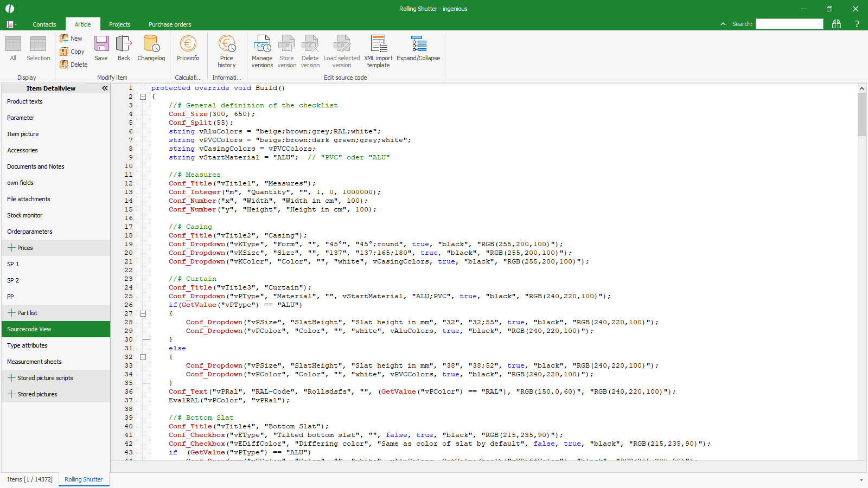Expand the Prices section

(x=11, y=248)
